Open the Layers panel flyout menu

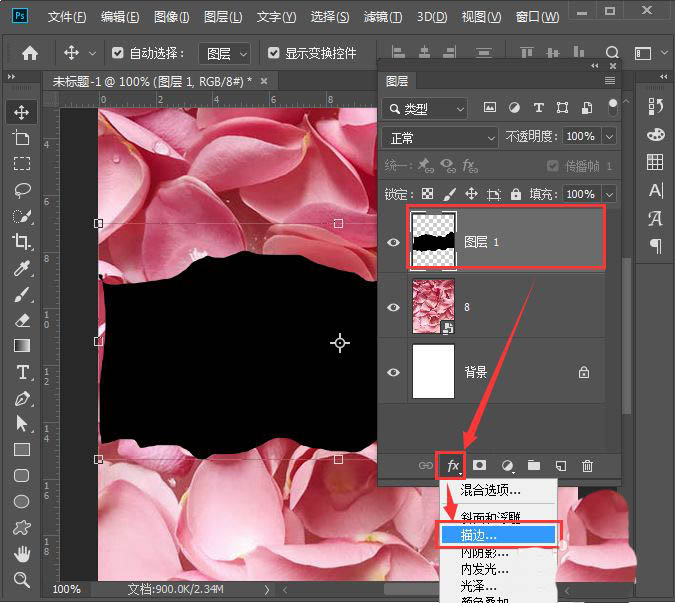click(x=610, y=80)
